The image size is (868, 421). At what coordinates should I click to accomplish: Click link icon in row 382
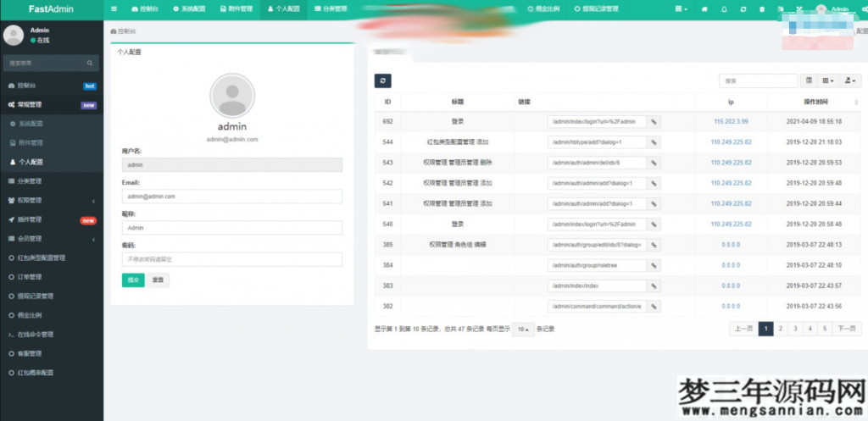point(654,306)
